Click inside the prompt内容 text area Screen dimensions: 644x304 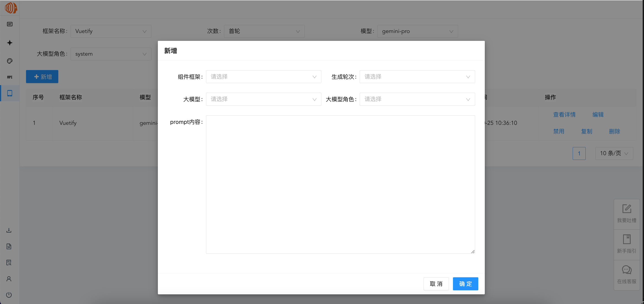tap(340, 184)
